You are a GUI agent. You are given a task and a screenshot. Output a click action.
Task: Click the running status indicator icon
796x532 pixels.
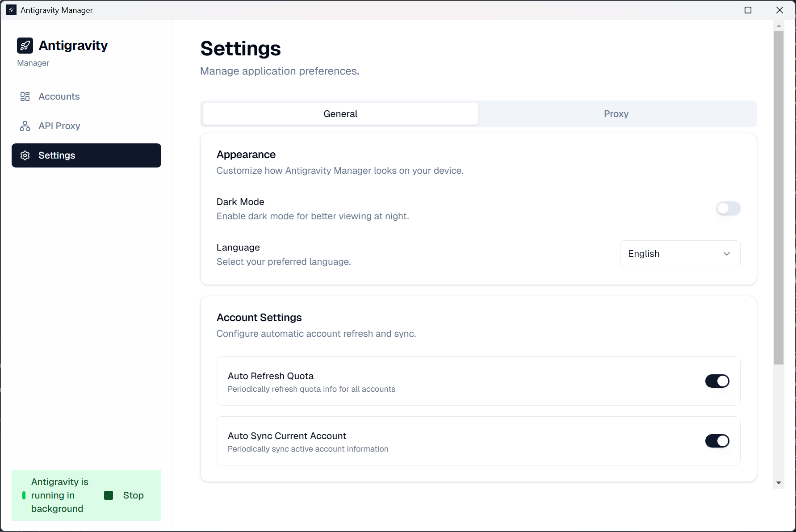coord(24,495)
